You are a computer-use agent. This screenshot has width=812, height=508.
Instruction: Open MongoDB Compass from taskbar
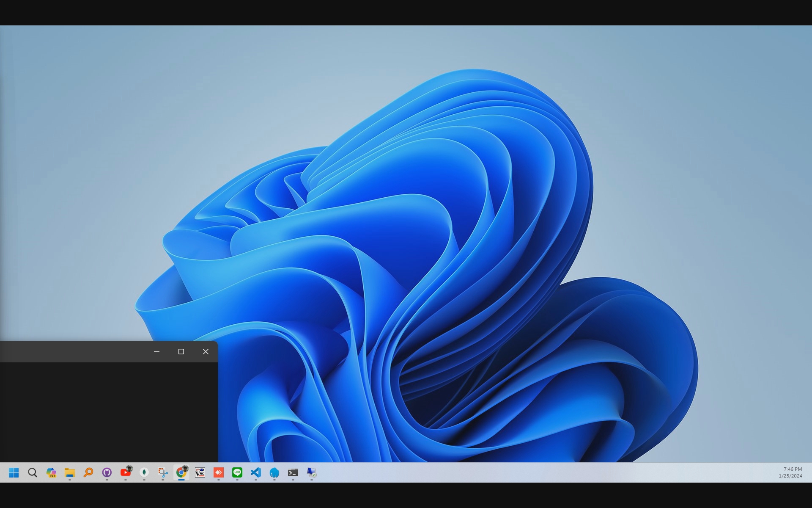coord(144,472)
